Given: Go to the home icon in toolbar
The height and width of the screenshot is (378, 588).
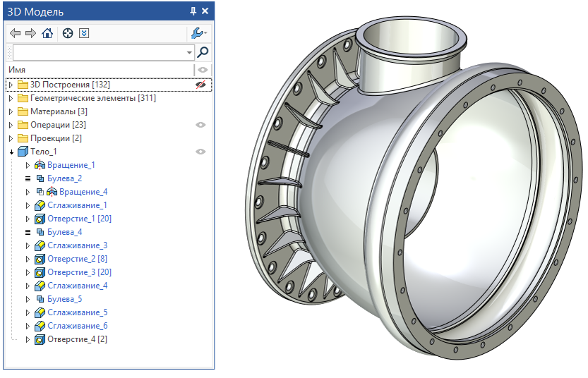Looking at the screenshot, I should pos(47,33).
